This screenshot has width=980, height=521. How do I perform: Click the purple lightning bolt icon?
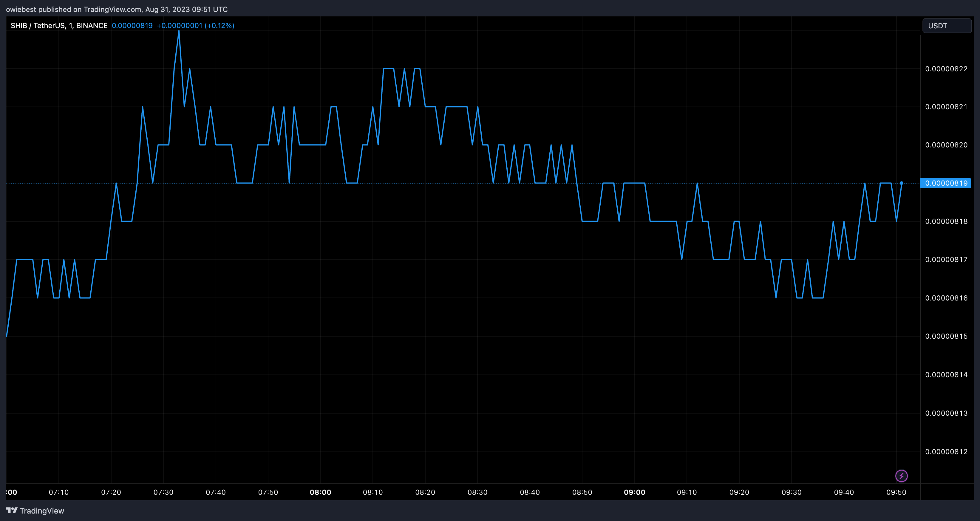click(901, 476)
